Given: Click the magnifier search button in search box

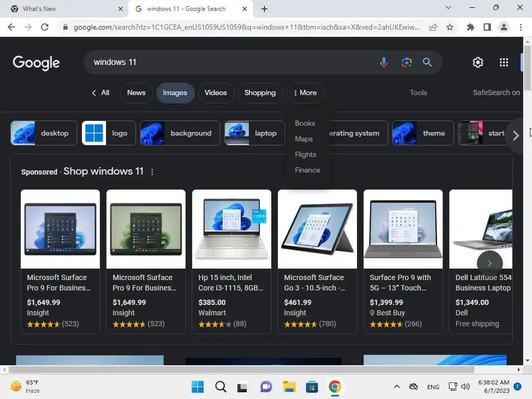Looking at the screenshot, I should coord(427,62).
